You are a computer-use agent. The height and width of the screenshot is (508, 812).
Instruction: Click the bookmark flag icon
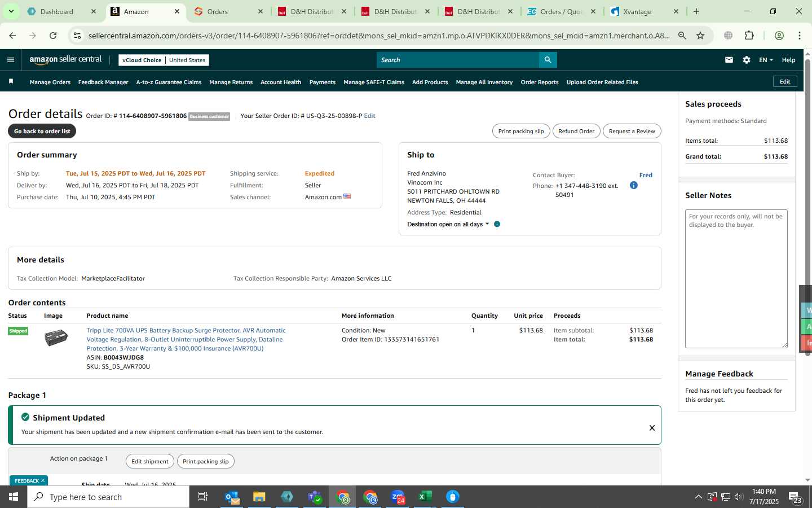click(11, 82)
